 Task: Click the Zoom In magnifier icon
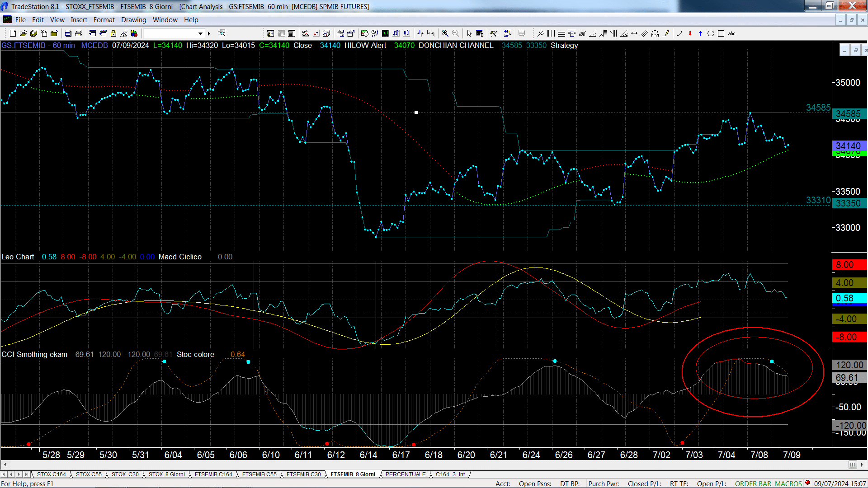pos(445,33)
